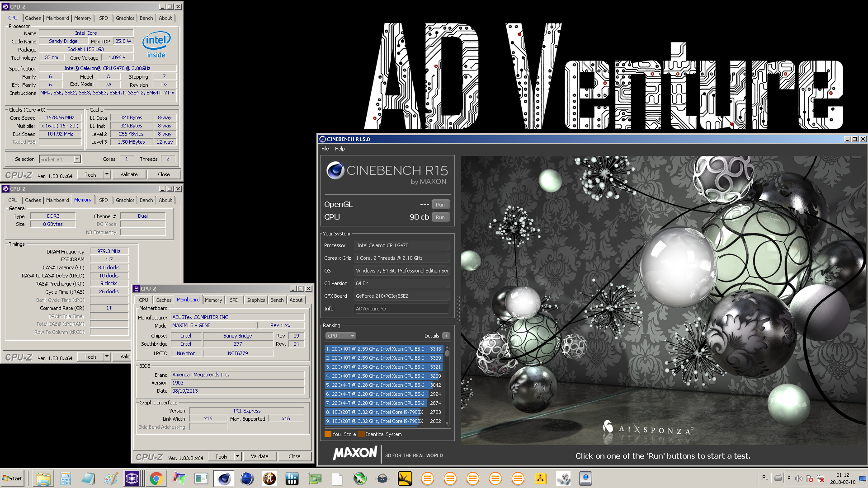Select ranking row 5 scoring 3042
868x488 pixels.
[x=383, y=385]
